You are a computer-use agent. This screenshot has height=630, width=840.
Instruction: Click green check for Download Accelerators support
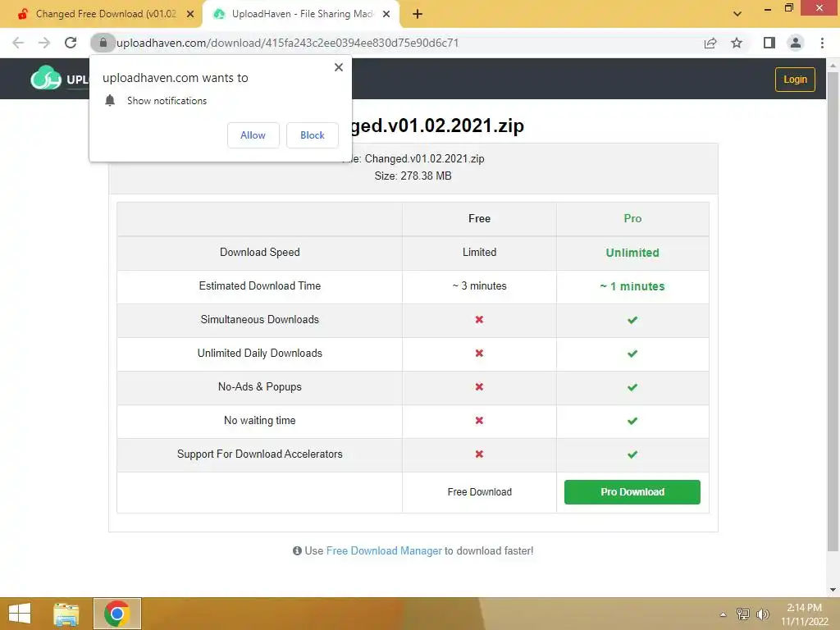coord(632,454)
